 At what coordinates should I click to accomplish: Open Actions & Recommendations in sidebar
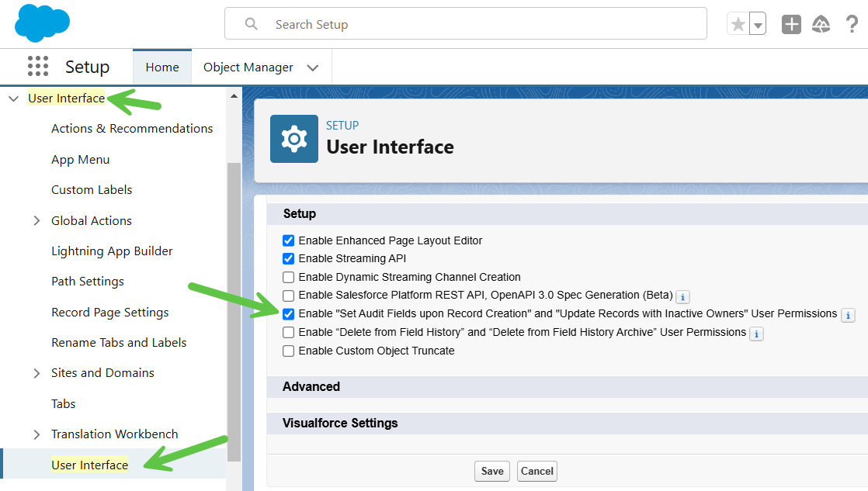(132, 128)
